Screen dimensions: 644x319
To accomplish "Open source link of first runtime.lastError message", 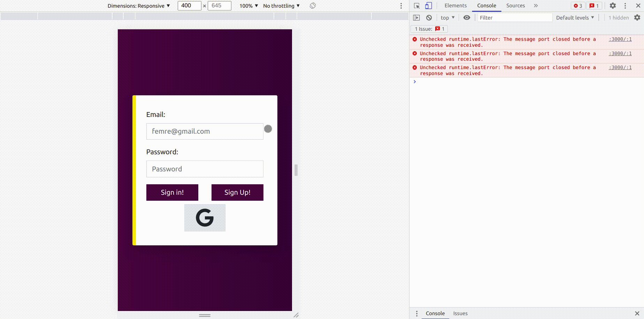I will pos(620,39).
